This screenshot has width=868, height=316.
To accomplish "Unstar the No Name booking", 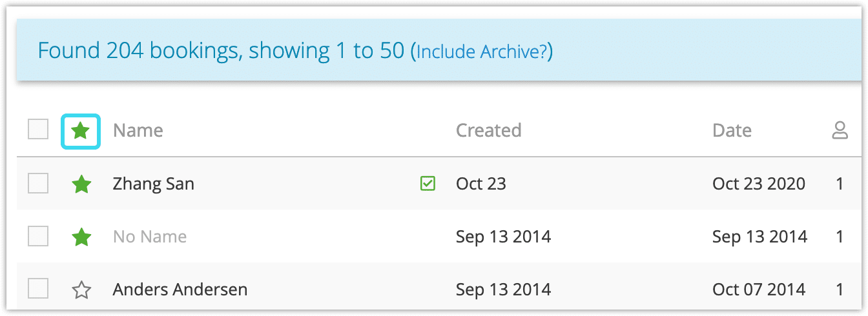I will [81, 237].
